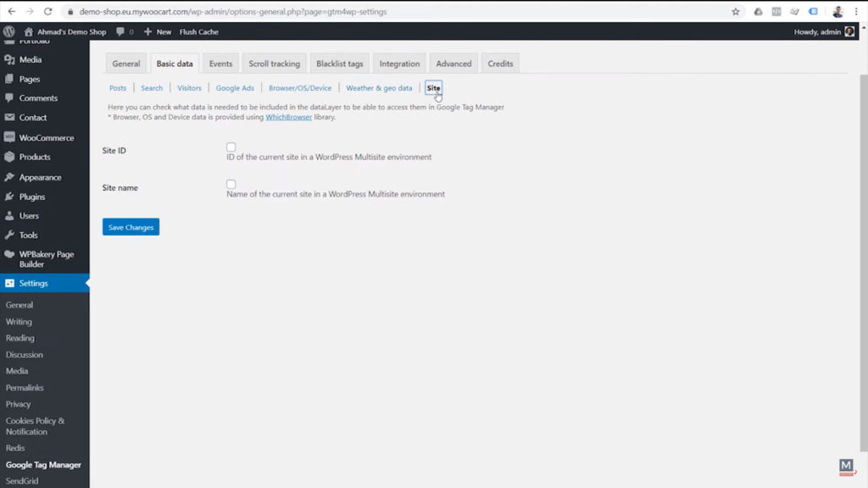Open the Scroll tracking tab
Image resolution: width=868 pixels, height=488 pixels.
pos(273,63)
